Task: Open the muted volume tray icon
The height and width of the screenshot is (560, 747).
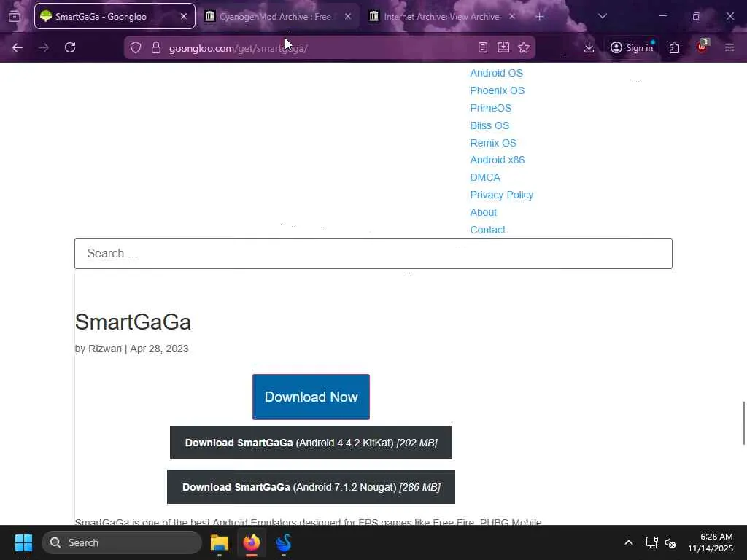Action: pos(670,542)
